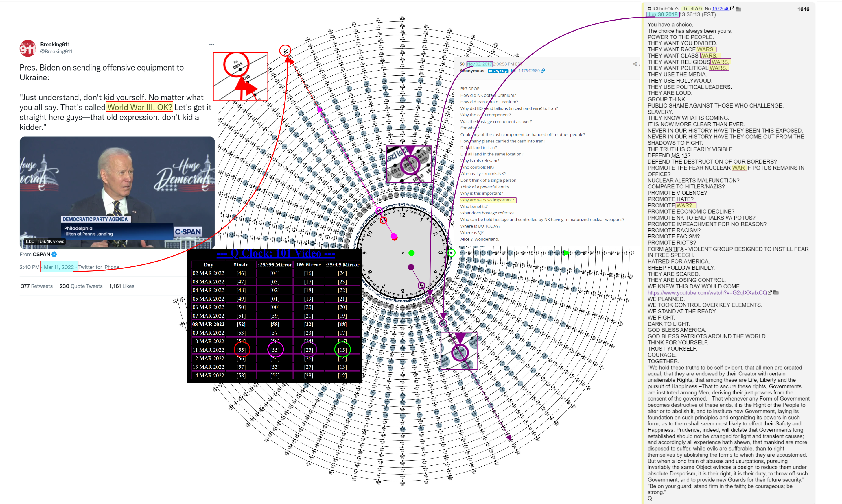Click the Day column header

tap(208, 264)
